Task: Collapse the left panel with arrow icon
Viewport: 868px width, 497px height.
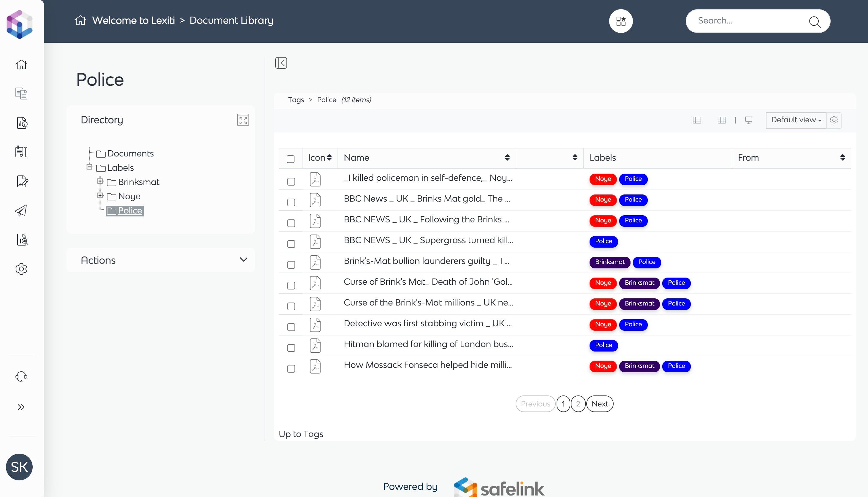Action: point(281,63)
